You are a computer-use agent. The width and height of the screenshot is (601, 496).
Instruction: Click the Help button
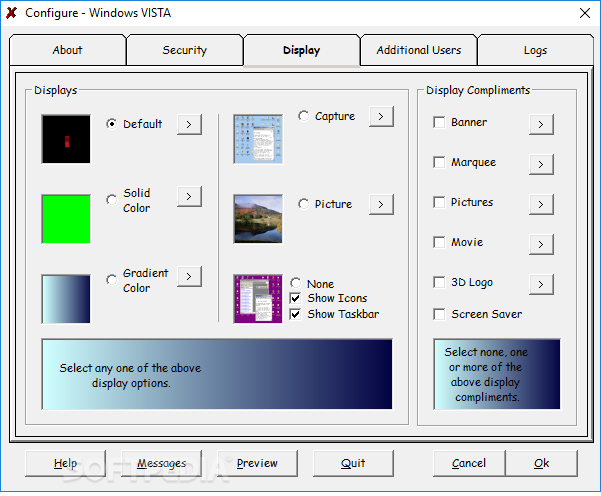(65, 463)
